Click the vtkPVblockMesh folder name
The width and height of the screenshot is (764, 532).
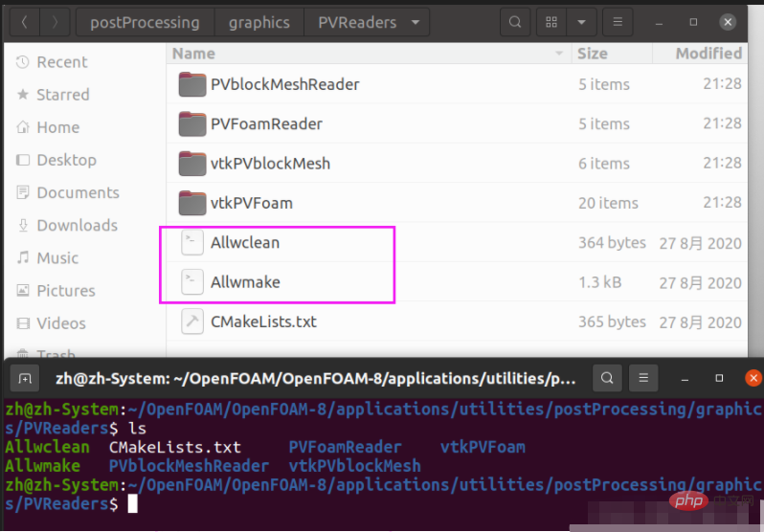[270, 164]
